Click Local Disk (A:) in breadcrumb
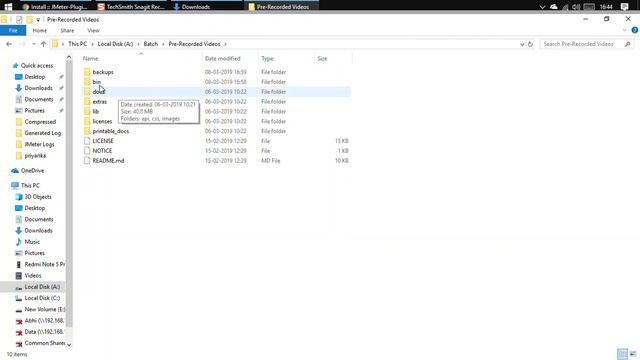Viewport: 640px width, 360px height. click(x=115, y=44)
